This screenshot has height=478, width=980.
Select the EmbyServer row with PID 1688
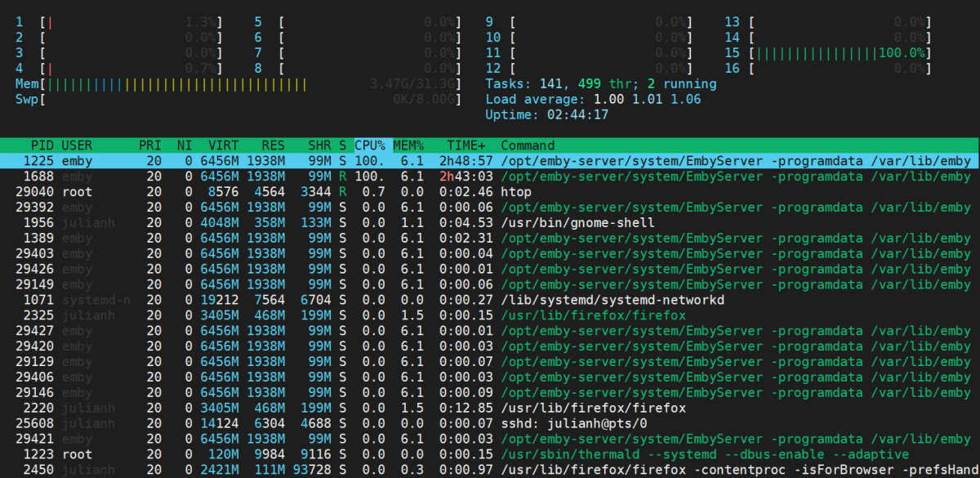(x=490, y=176)
